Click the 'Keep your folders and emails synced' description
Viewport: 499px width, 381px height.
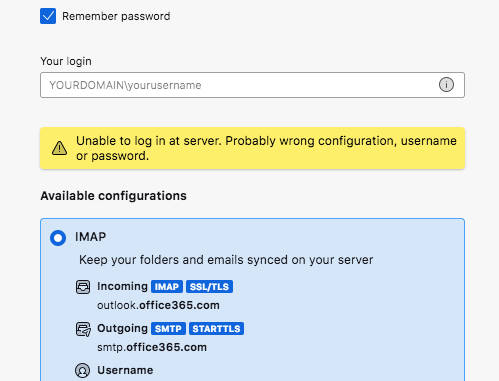[x=226, y=260]
